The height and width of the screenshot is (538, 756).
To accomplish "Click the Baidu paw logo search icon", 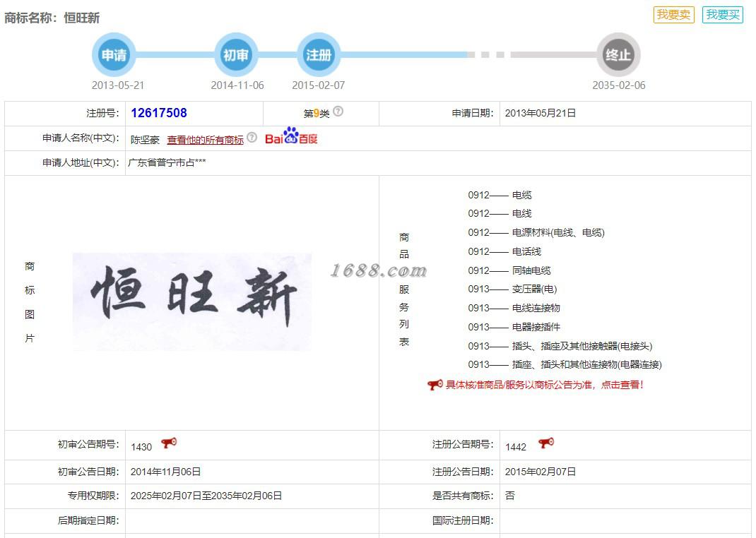I will click(291, 136).
